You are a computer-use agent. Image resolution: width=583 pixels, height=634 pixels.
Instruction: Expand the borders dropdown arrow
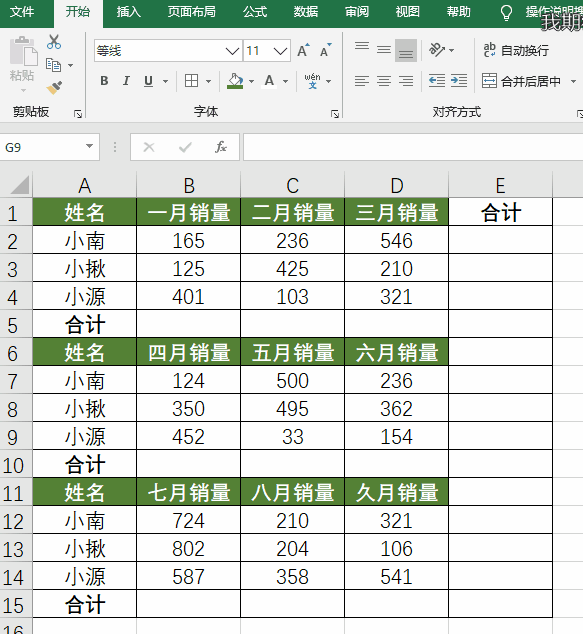click(208, 81)
